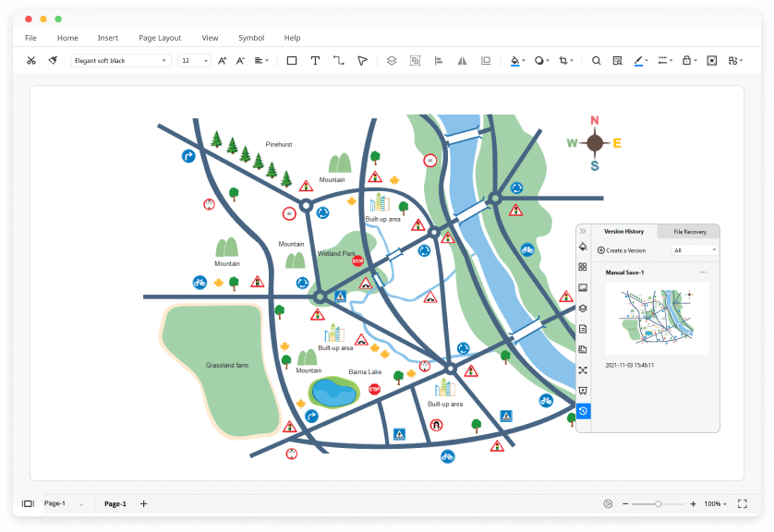The width and height of the screenshot is (774, 532).
Task: Open the Page Layout menu
Action: [160, 38]
